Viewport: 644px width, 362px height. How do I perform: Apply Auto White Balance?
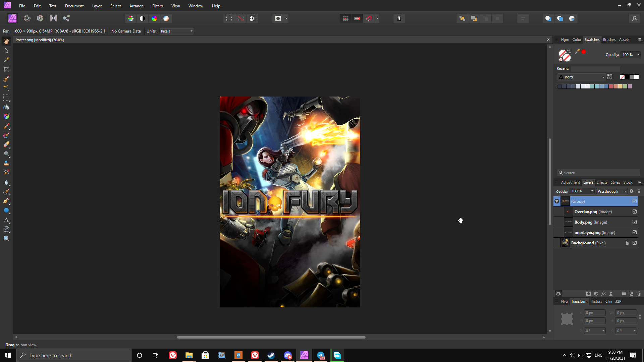point(166,18)
